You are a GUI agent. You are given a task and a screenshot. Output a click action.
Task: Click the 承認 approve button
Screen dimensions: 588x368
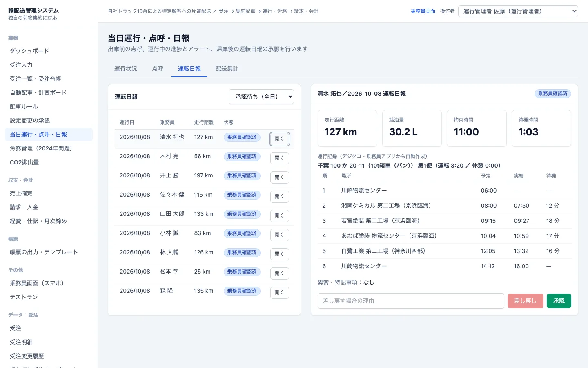(559, 301)
